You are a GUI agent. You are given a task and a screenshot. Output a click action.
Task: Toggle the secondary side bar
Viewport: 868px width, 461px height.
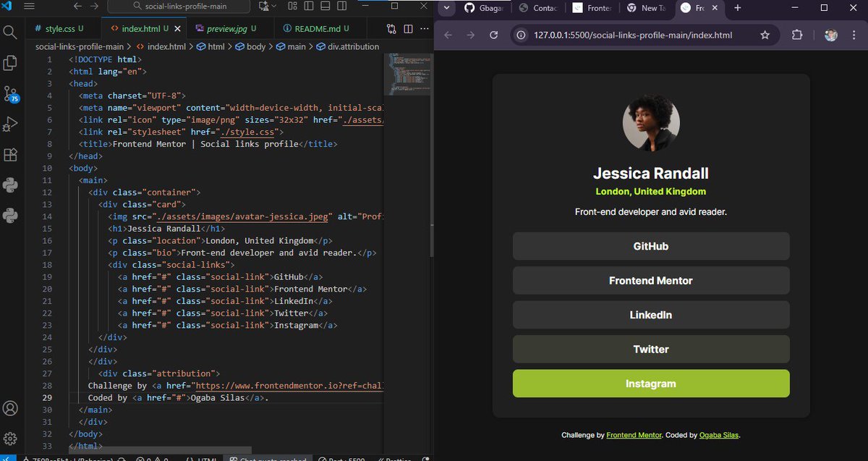[344, 6]
